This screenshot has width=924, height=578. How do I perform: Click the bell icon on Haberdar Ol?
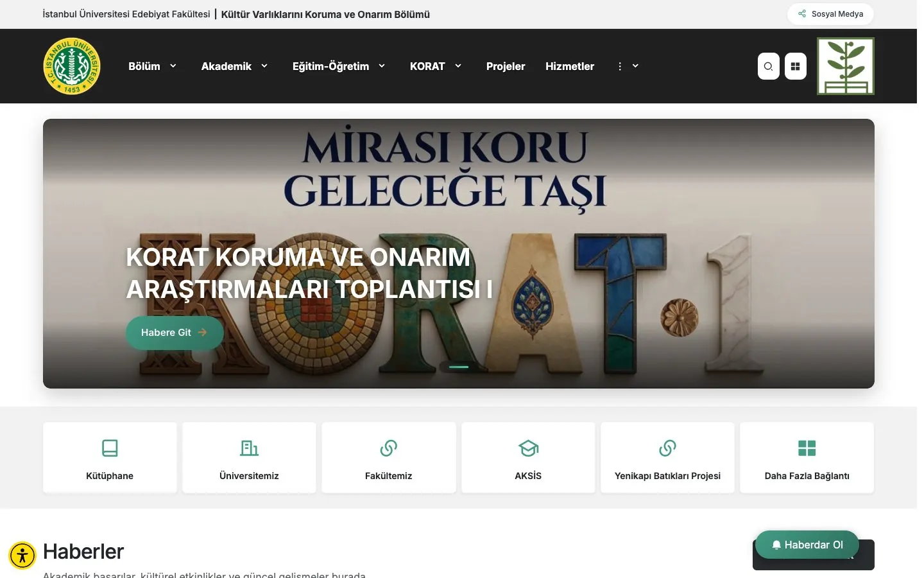[776, 545]
